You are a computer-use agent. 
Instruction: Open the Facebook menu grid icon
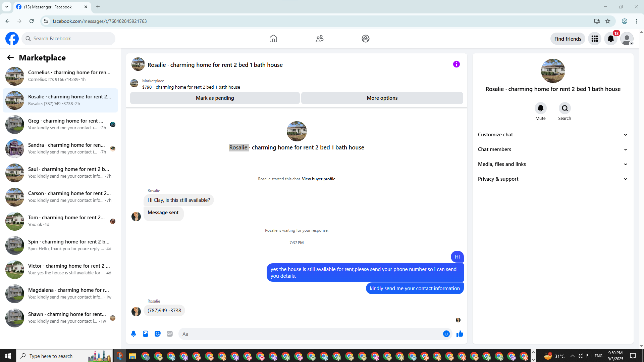[x=595, y=39]
